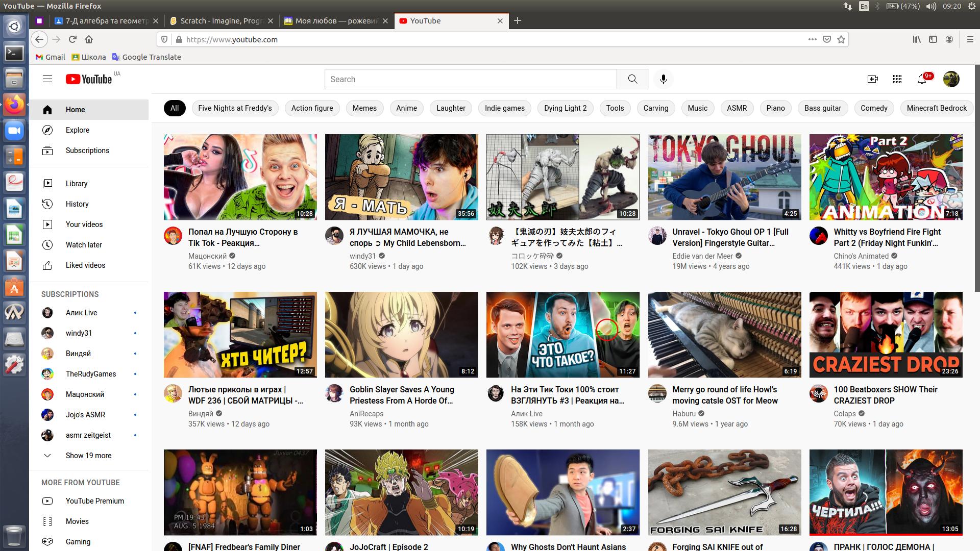This screenshot has height=551, width=980.
Task: Expand Show 19 more subscriptions
Action: tap(88, 456)
